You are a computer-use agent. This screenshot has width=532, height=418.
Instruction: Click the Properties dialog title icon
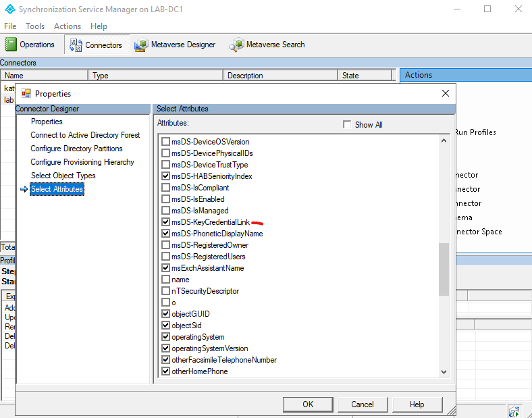(26, 94)
